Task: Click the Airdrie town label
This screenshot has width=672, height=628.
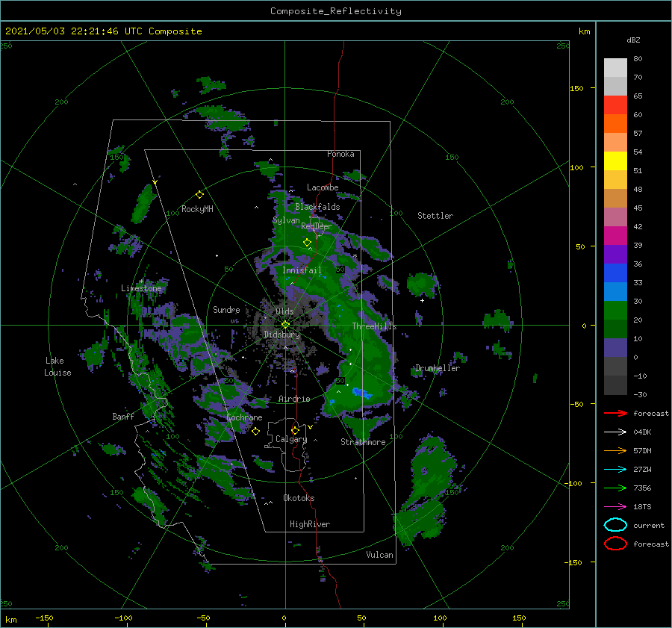Action: click(294, 399)
